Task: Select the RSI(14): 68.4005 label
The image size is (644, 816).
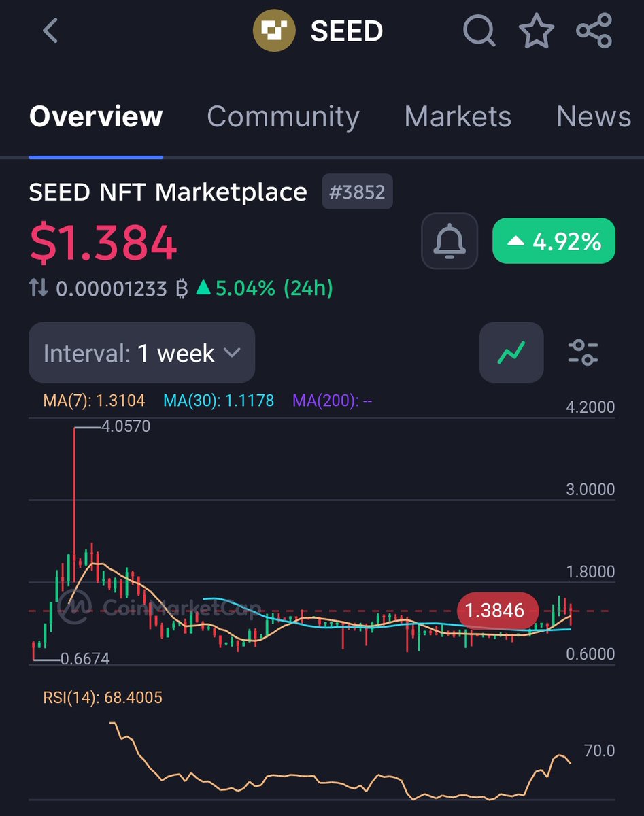Action: (x=103, y=698)
